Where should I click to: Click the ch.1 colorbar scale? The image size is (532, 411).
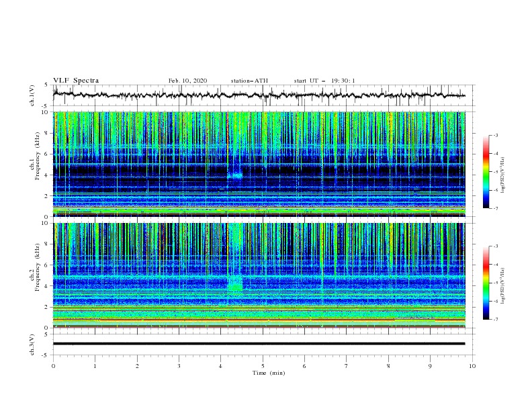click(x=486, y=172)
